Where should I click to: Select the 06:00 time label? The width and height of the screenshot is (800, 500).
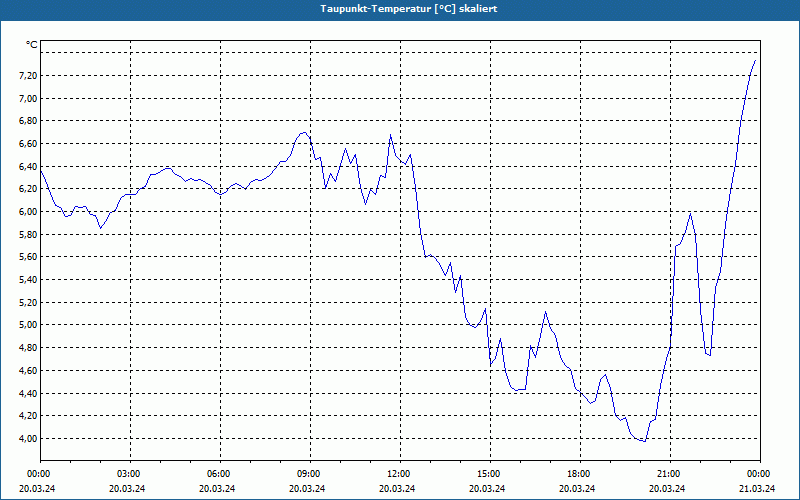[x=220, y=474]
